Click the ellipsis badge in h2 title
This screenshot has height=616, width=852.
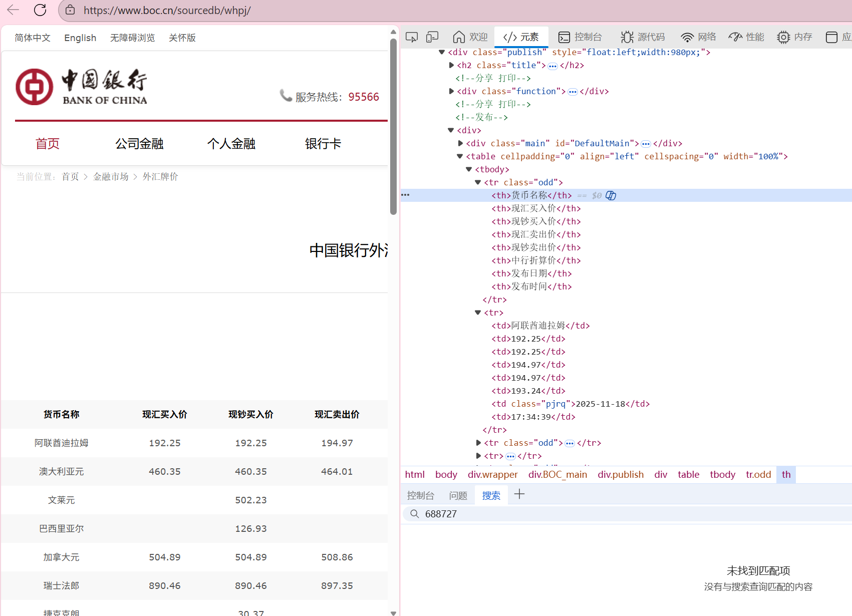(x=553, y=66)
